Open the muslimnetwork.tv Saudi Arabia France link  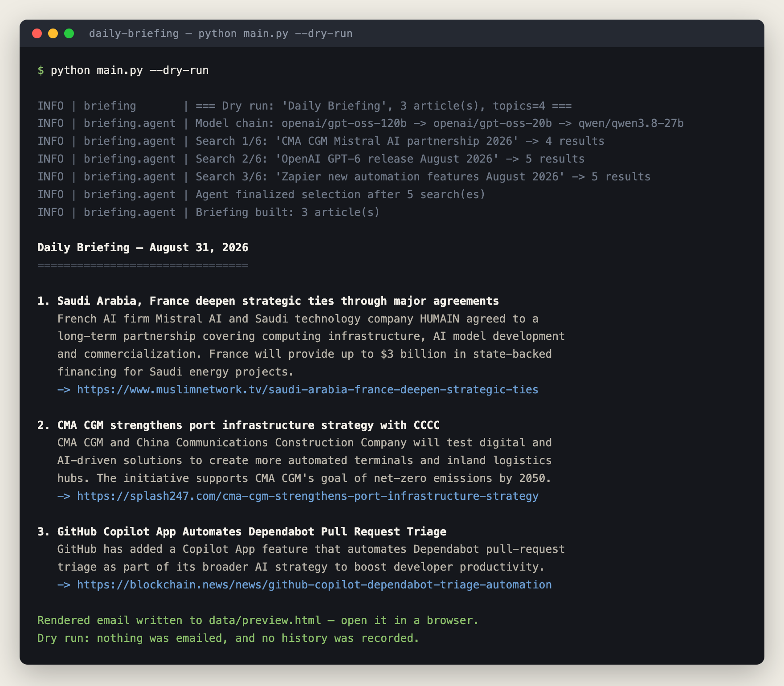click(307, 390)
